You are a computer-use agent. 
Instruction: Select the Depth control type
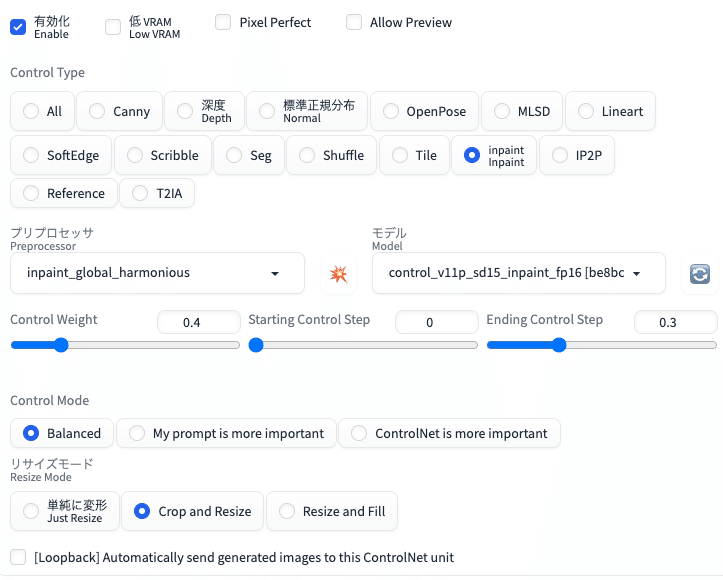tap(204, 111)
